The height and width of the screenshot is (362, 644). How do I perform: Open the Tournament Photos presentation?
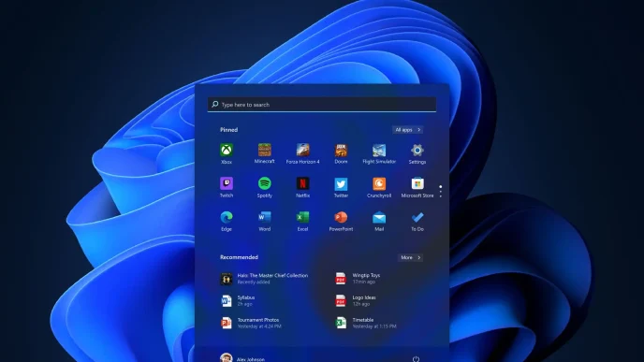pos(251,323)
